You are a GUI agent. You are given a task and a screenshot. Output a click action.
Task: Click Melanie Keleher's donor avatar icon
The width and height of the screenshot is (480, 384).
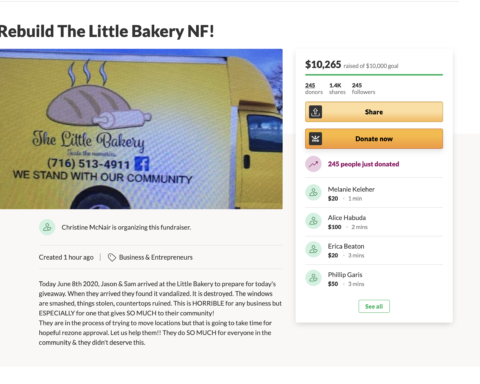pos(313,193)
